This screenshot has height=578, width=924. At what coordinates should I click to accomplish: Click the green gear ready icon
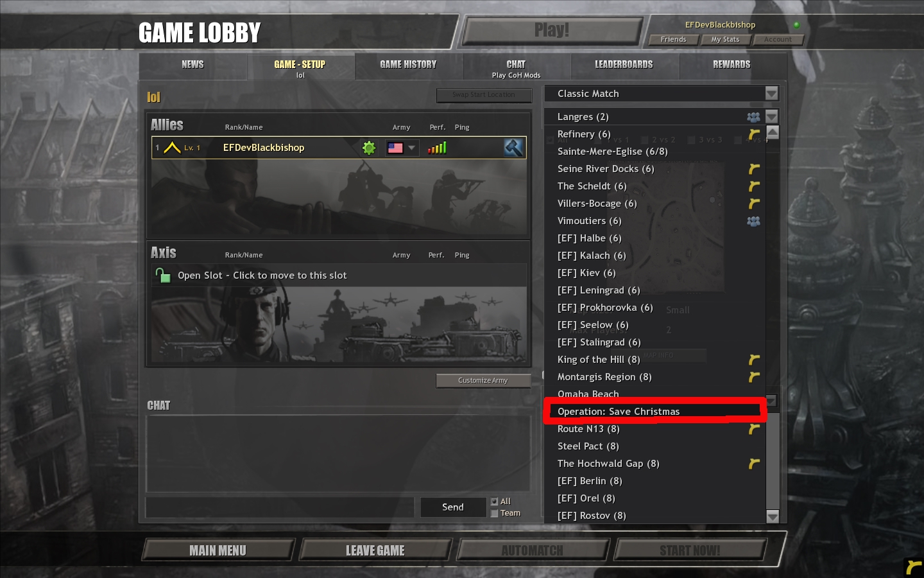(x=369, y=148)
